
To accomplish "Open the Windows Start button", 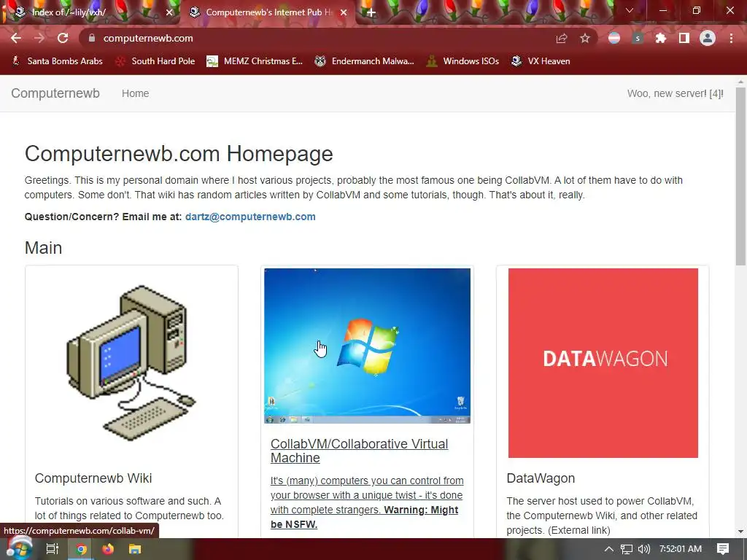I will 18,549.
